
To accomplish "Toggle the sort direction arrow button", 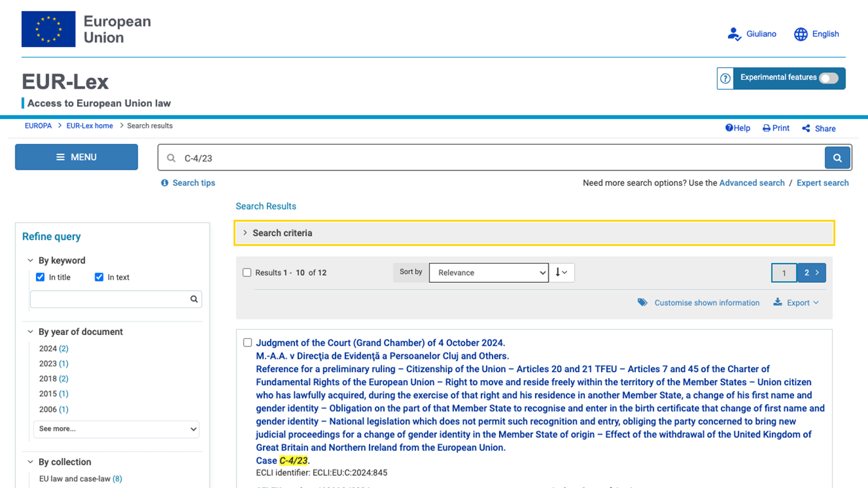I will [561, 273].
